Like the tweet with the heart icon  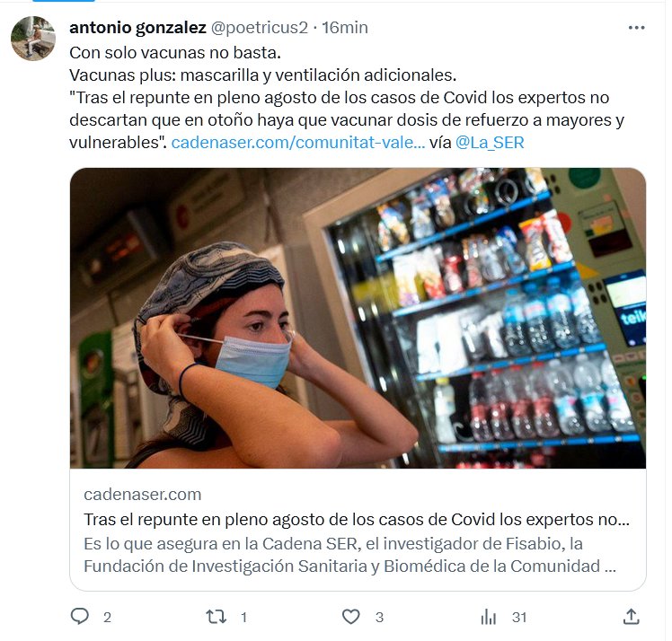pyautogui.click(x=350, y=617)
